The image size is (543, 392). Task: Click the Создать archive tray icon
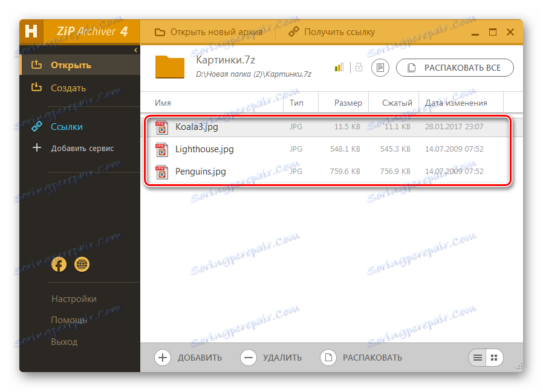click(36, 87)
